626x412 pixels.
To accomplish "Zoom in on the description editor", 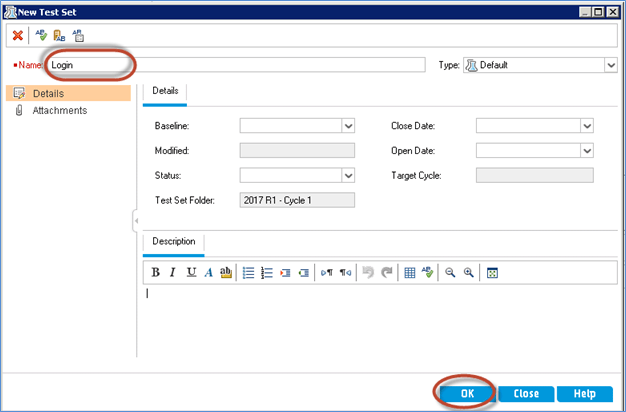I will click(x=467, y=272).
